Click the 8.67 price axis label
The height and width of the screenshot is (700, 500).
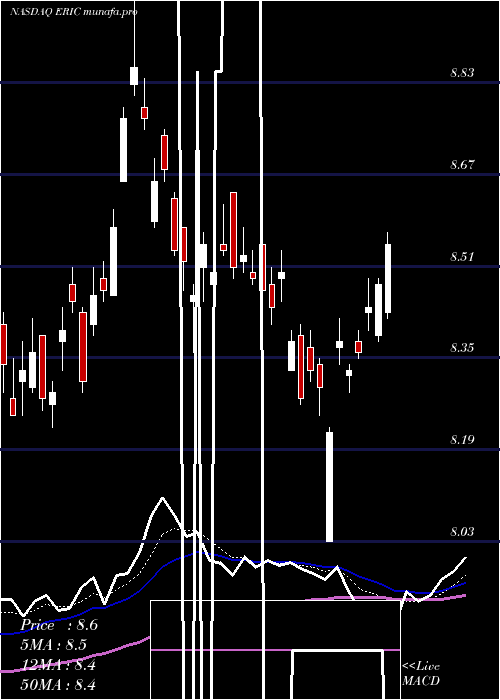coord(462,165)
